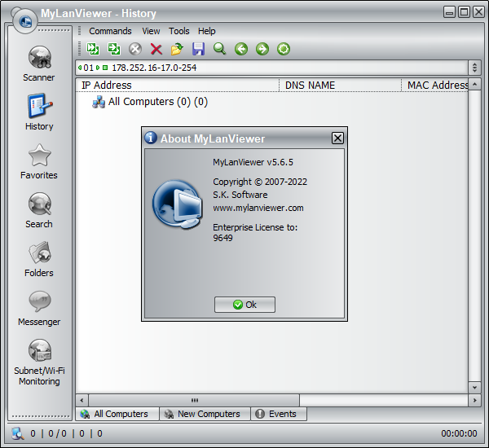Click the vertical scrollbar up arrow
489x448 pixels.
pos(474,85)
